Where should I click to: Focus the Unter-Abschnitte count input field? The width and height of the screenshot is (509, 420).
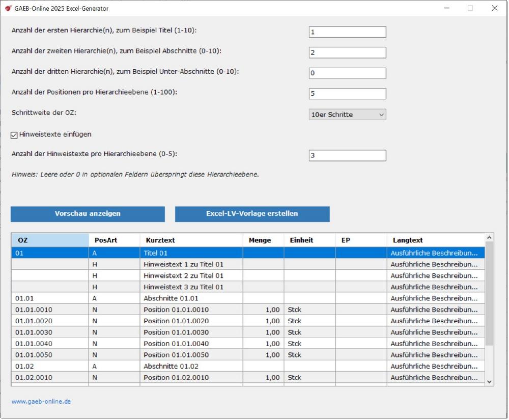347,73
